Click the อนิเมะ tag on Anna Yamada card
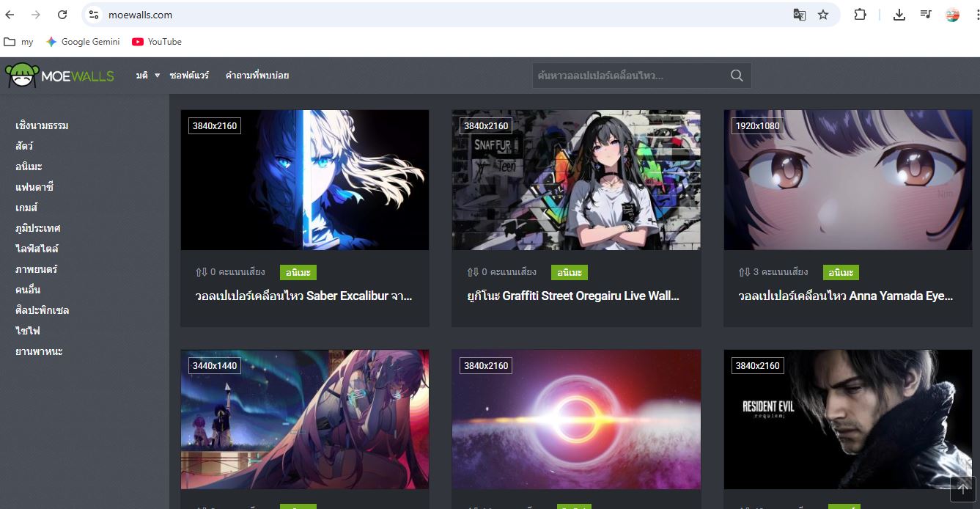Screen dimensions: 980x509 841,272
